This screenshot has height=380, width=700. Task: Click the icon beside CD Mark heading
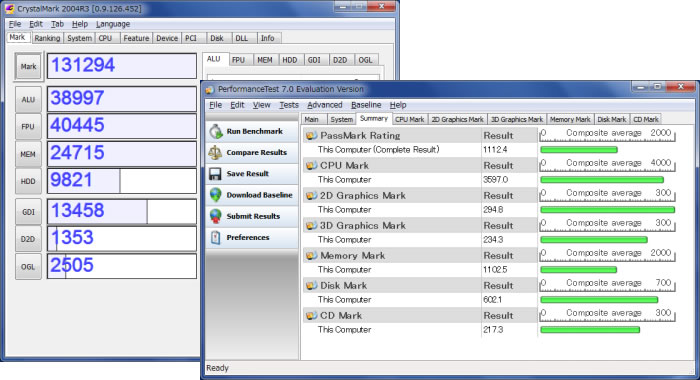(x=311, y=315)
